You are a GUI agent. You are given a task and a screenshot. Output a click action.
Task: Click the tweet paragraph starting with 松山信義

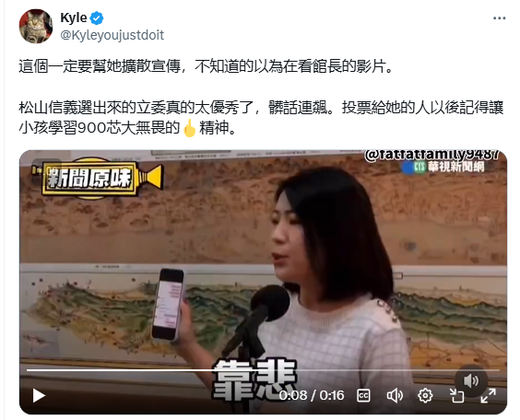(261, 118)
